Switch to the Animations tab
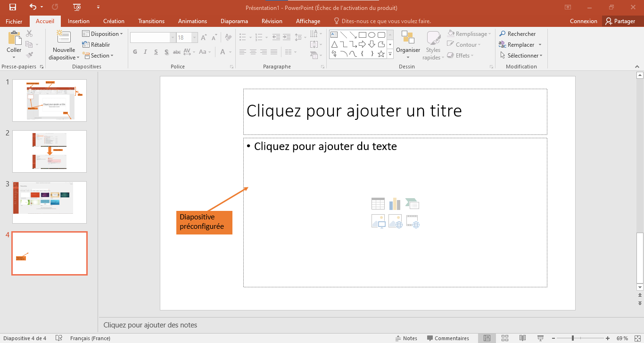This screenshot has width=644, height=343. tap(192, 21)
